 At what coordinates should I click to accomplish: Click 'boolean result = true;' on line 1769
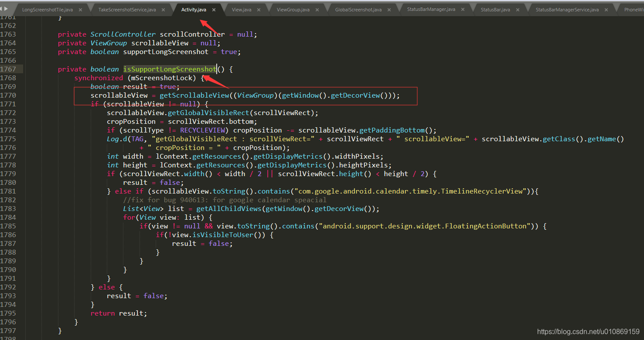tap(135, 87)
